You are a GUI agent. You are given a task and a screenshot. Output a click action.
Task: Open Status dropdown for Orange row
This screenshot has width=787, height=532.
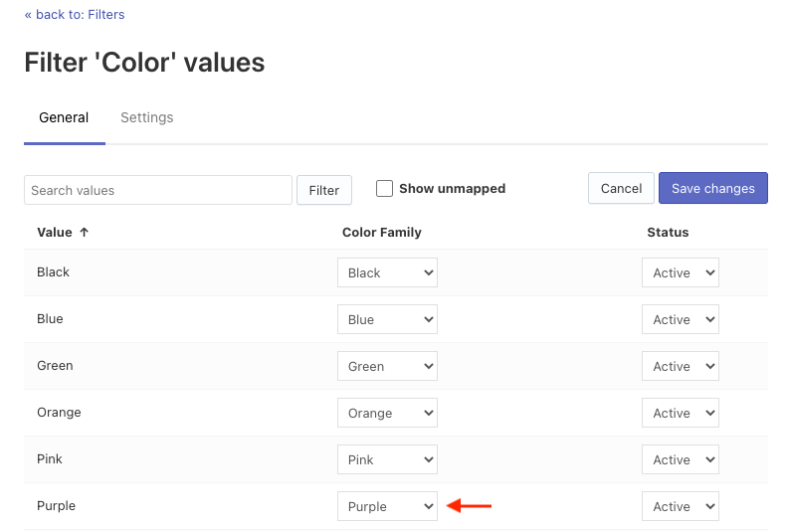[680, 413]
